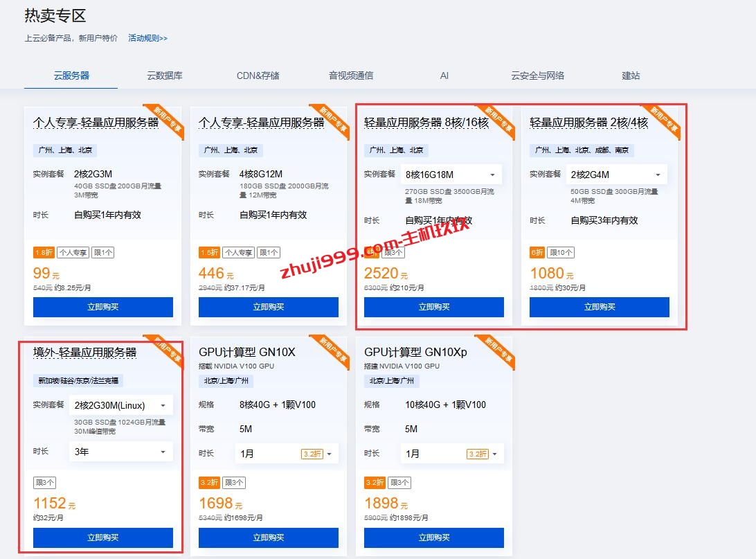Open the 轻量应用服务器 2核/4核 title

(x=588, y=123)
